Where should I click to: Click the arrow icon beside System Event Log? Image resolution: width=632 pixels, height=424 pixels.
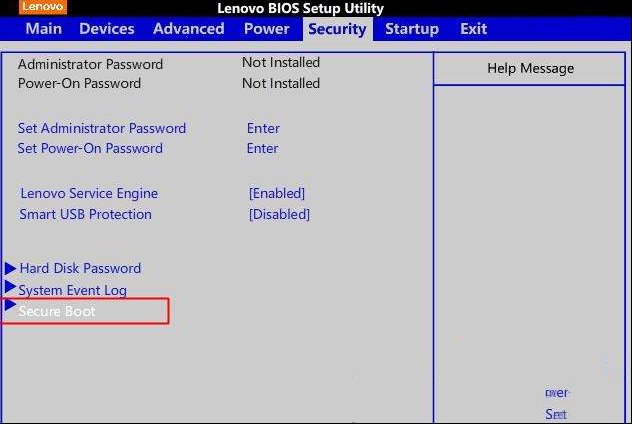point(10,287)
